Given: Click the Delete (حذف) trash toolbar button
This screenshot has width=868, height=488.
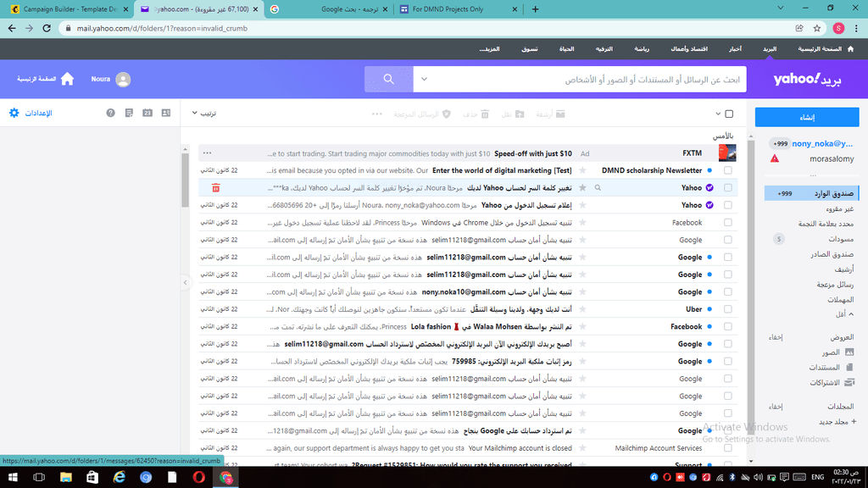Looking at the screenshot, I should 476,114.
